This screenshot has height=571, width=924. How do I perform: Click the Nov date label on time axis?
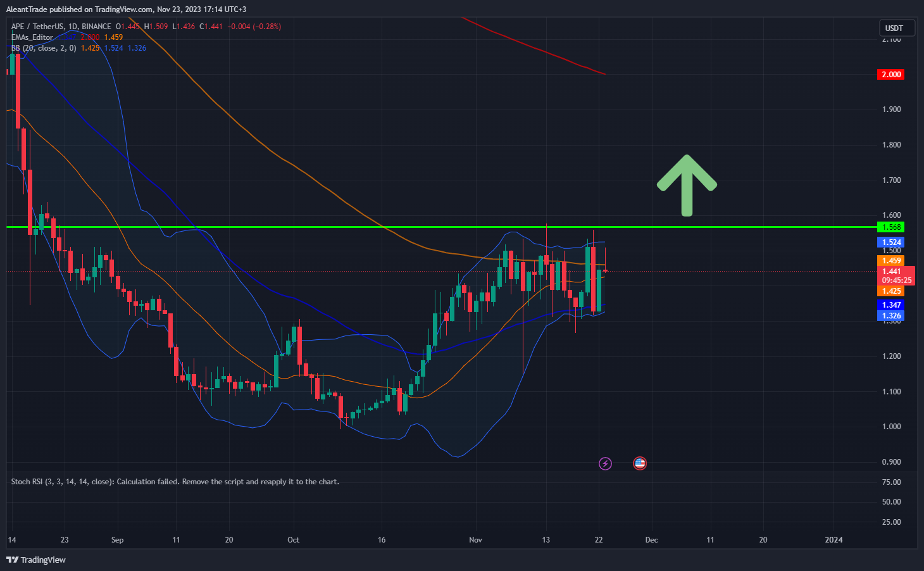[475, 540]
